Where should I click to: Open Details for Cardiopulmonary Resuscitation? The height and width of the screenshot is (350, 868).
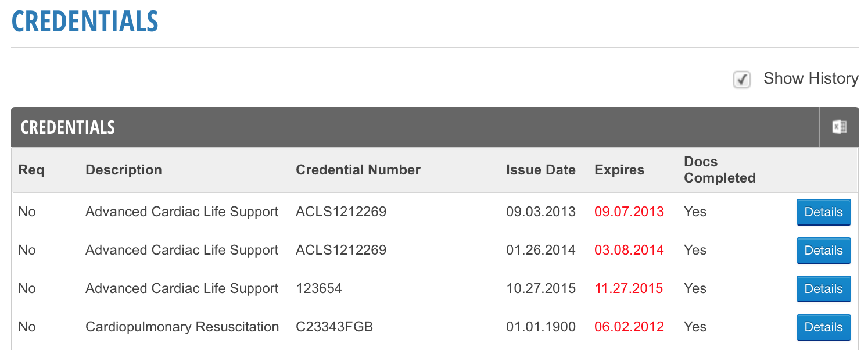pos(823,327)
